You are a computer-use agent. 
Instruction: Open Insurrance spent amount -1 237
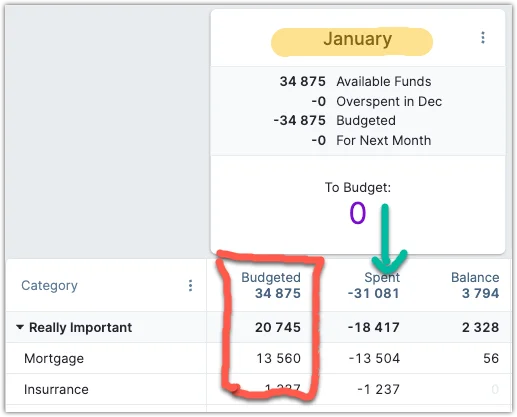click(378, 389)
